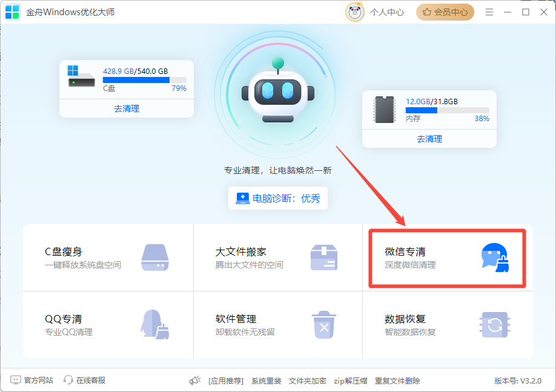Click the 微信专清 chat bubble icon
The width and height of the screenshot is (556, 392).
495,257
